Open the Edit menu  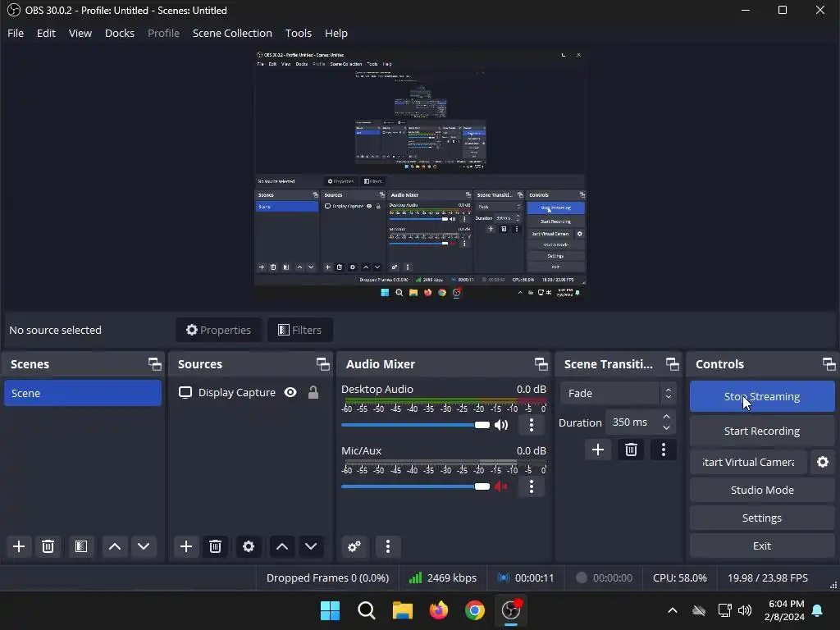click(46, 33)
